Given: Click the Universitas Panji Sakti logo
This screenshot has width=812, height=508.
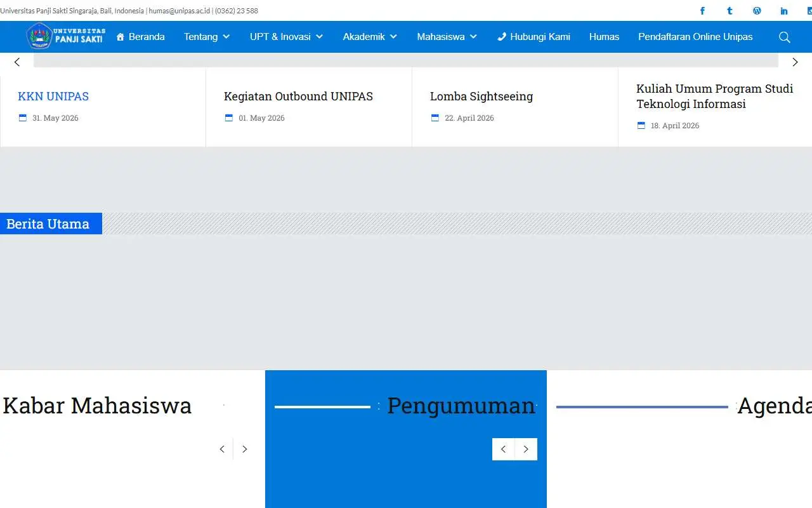Looking at the screenshot, I should (x=66, y=36).
